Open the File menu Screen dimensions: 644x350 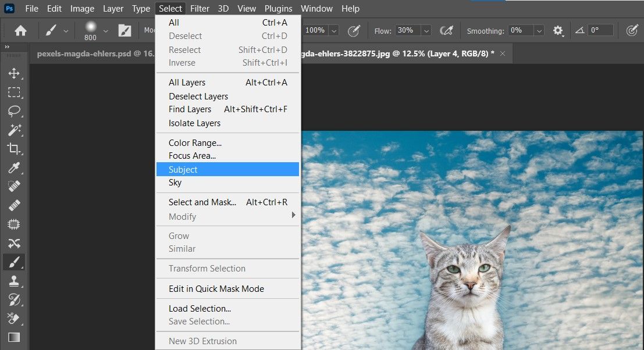[31, 9]
